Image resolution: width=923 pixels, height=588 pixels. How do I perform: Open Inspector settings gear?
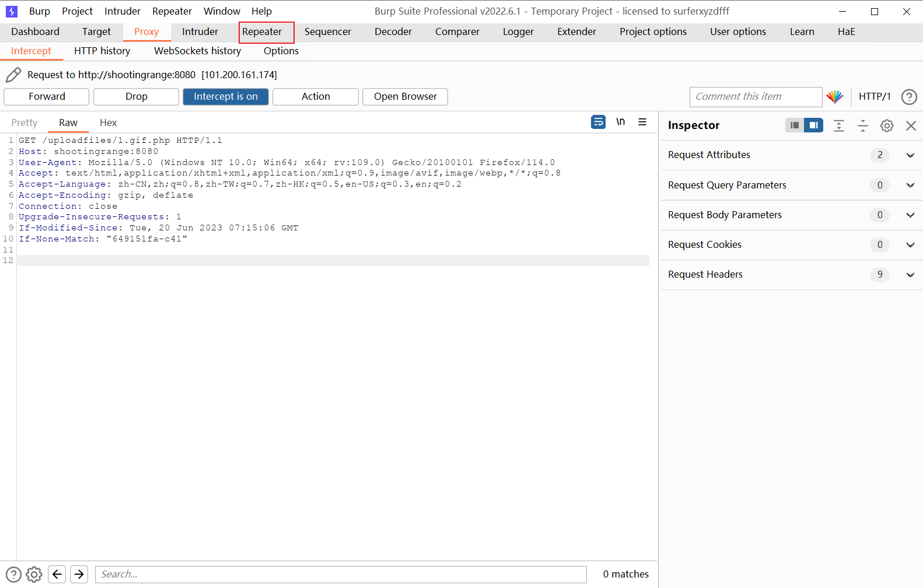(887, 125)
